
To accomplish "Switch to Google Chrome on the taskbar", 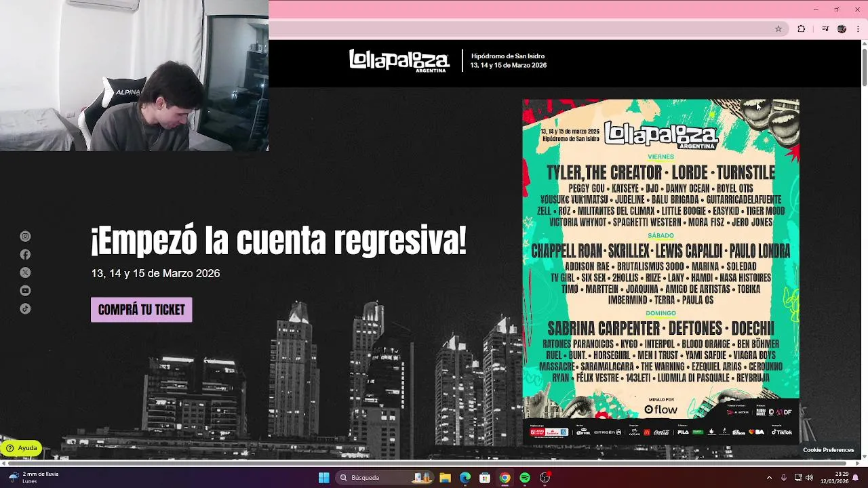I will tap(505, 478).
